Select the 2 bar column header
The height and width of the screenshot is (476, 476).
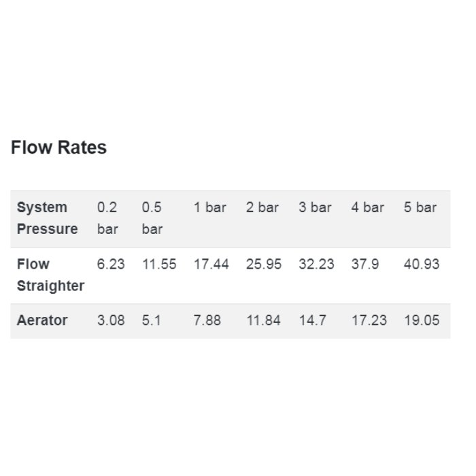[x=262, y=207]
